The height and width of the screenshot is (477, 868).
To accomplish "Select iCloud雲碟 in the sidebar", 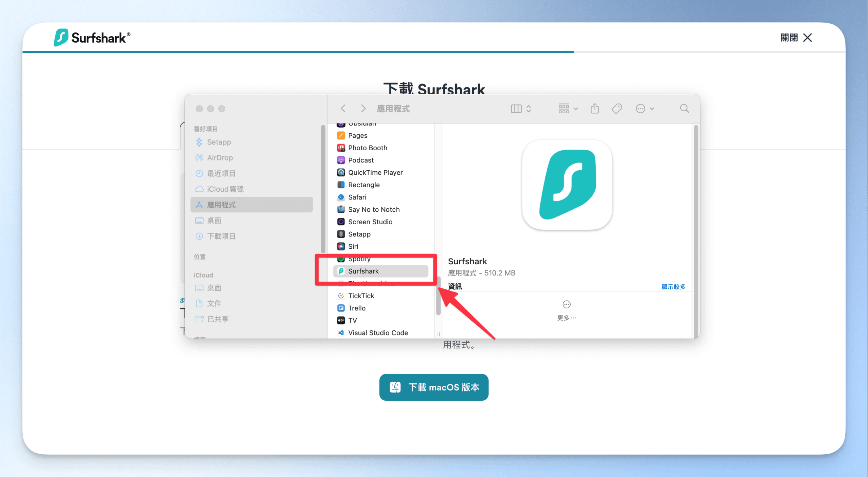I will (x=225, y=189).
